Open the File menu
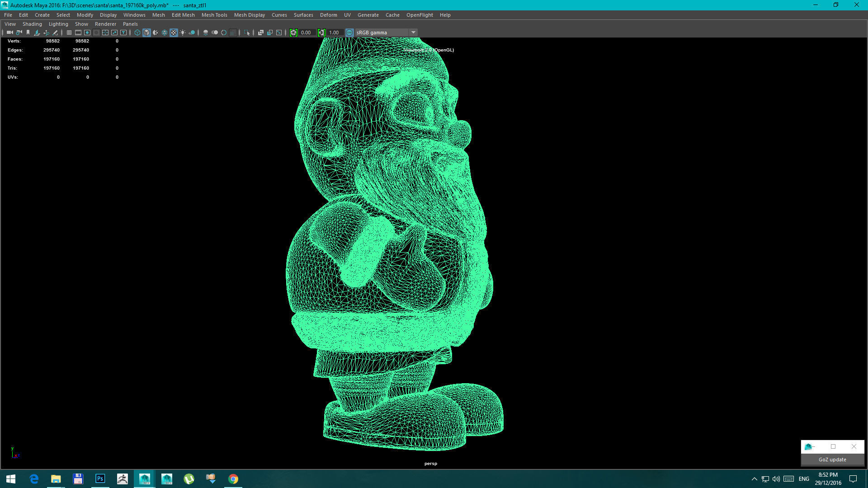Screen dimensions: 868x488 click(8, 15)
